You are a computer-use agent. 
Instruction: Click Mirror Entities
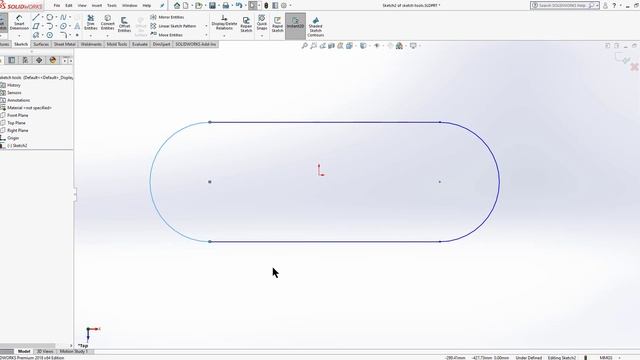click(167, 17)
